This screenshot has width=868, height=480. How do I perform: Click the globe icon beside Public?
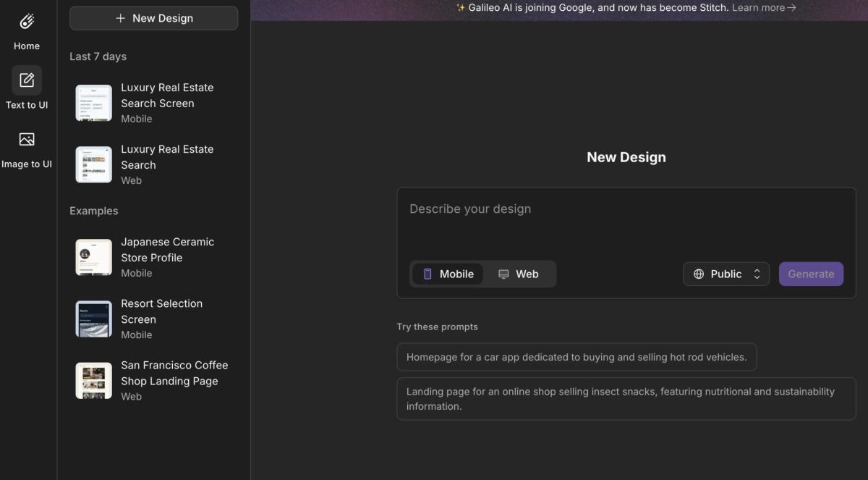click(x=699, y=274)
